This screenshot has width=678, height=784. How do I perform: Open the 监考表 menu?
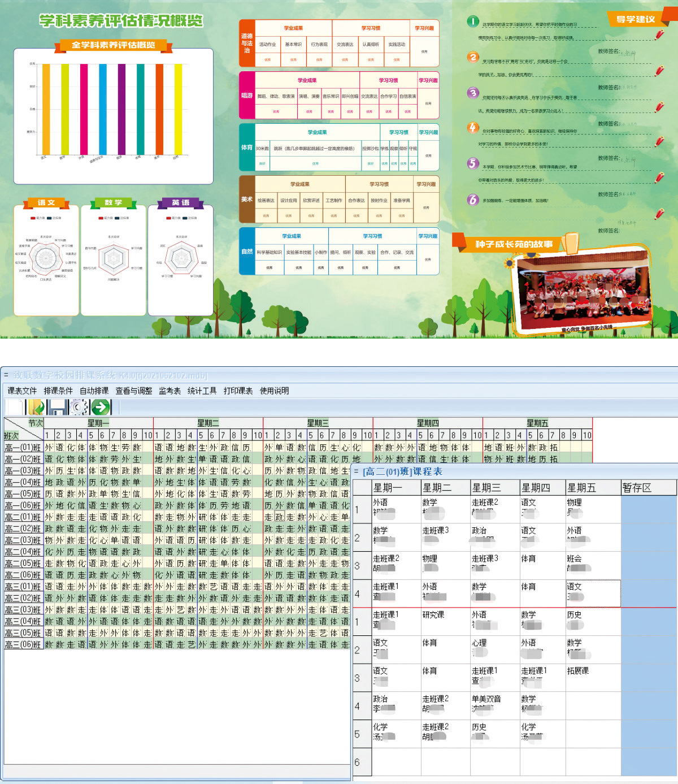coord(169,391)
